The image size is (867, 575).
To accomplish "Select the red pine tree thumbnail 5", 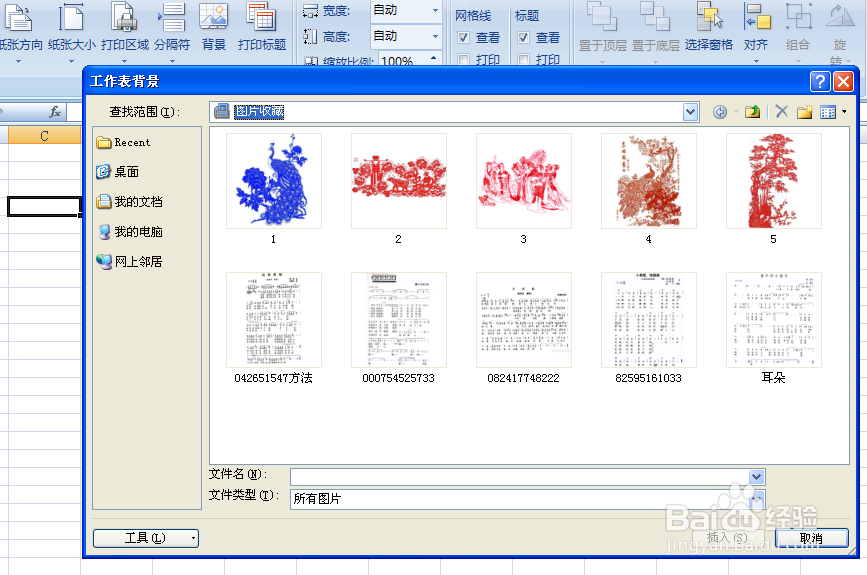I will click(774, 181).
